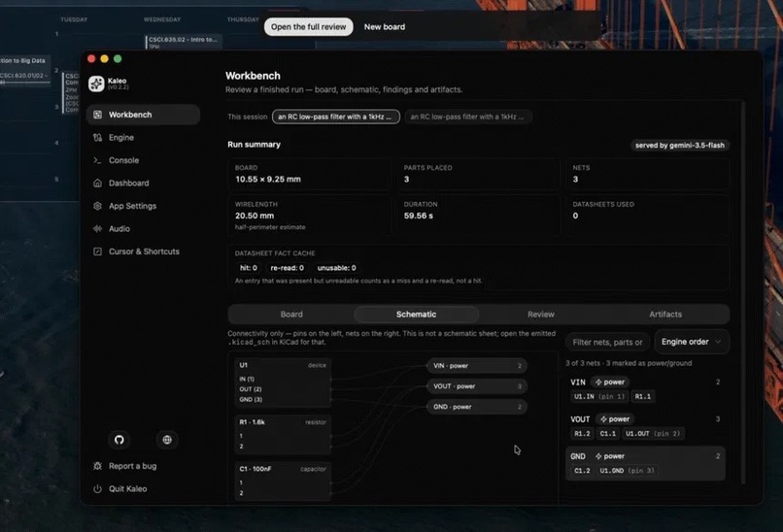Screen dimensions: 783x532
Task: Click the re-read: 0 cache badge
Action: 288,268
